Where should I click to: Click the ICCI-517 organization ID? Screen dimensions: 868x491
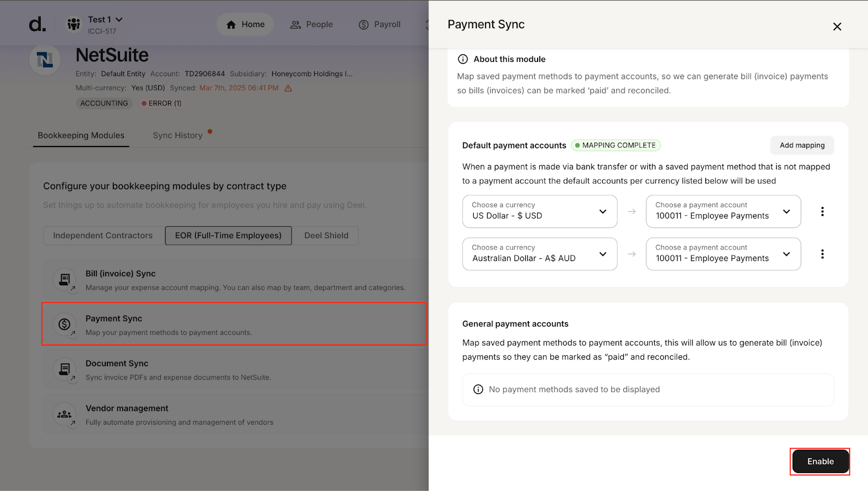click(102, 31)
